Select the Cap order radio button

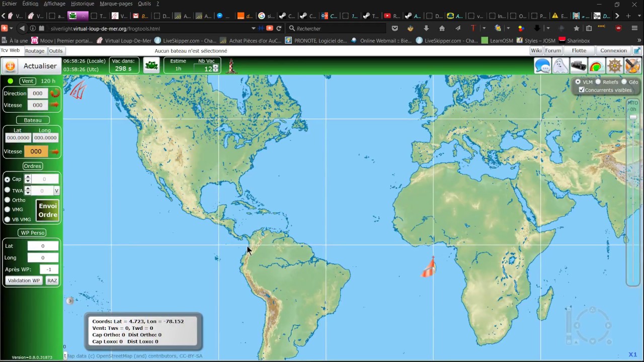coord(8,179)
